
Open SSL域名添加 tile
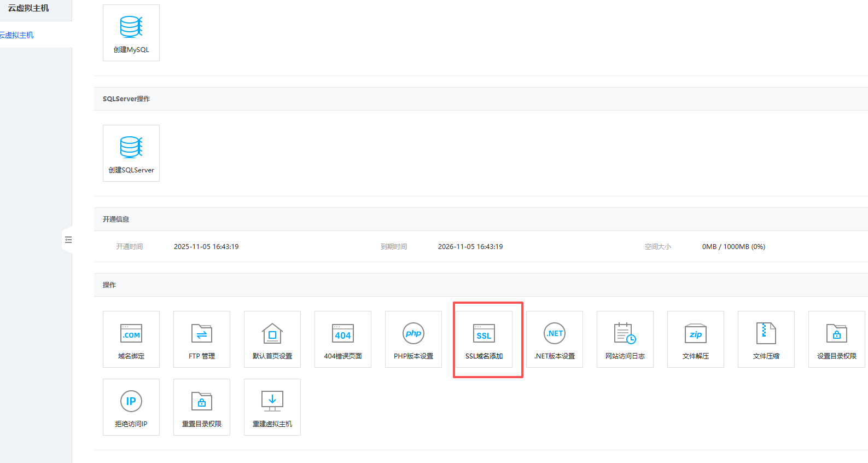coord(484,339)
